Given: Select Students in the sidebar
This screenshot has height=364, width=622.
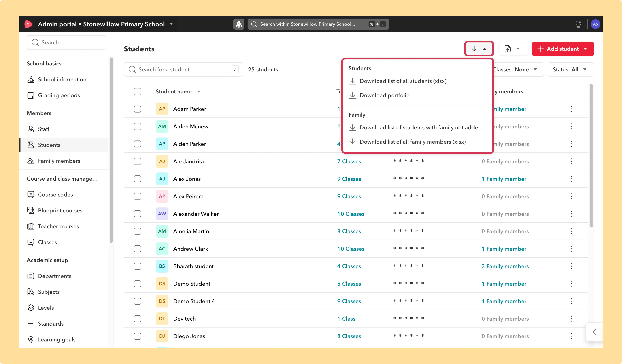Looking at the screenshot, I should (64, 145).
